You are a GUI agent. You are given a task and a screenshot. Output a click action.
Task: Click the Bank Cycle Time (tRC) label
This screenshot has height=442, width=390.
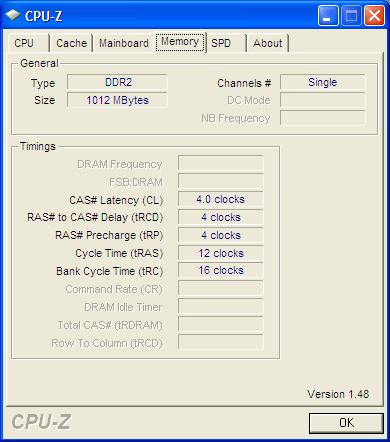click(109, 271)
